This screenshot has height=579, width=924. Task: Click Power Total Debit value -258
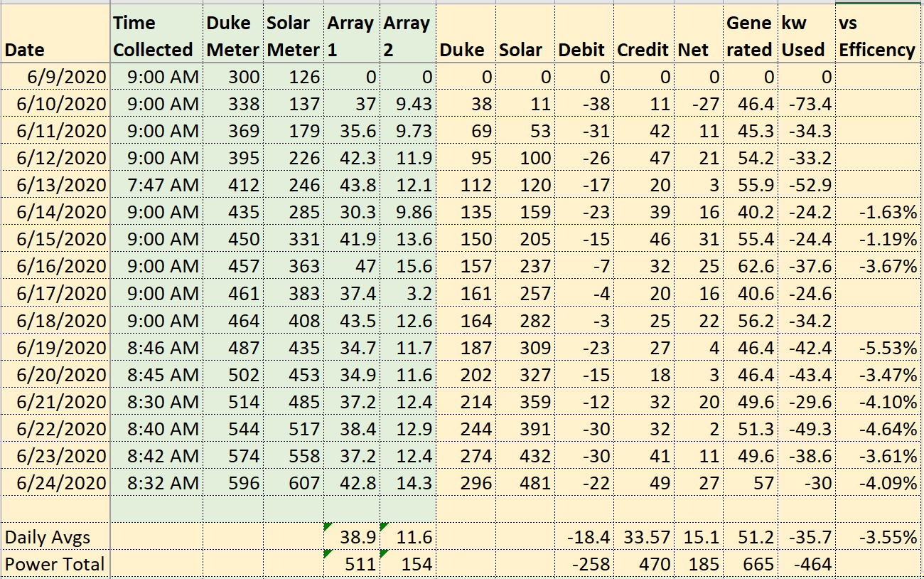584,563
